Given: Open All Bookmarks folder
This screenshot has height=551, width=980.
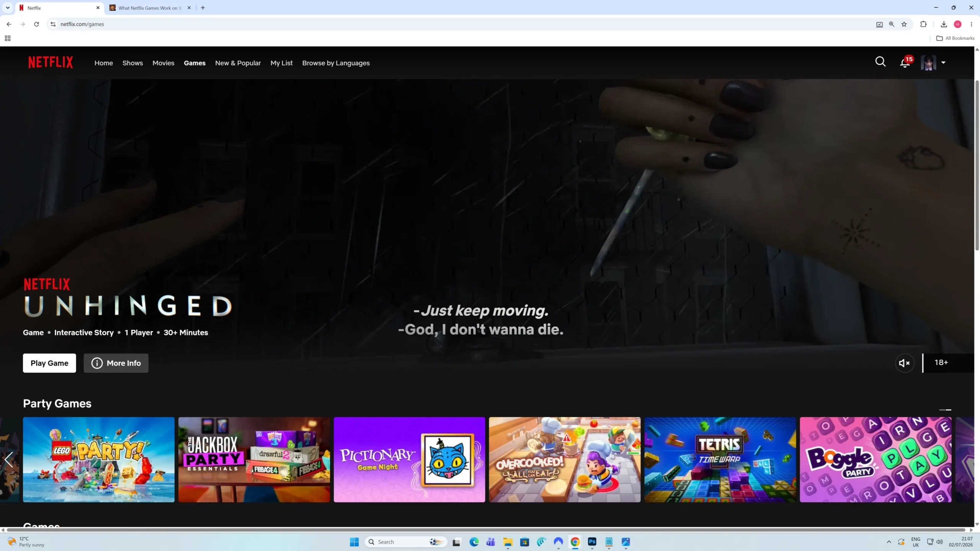Looking at the screenshot, I should pos(955,38).
